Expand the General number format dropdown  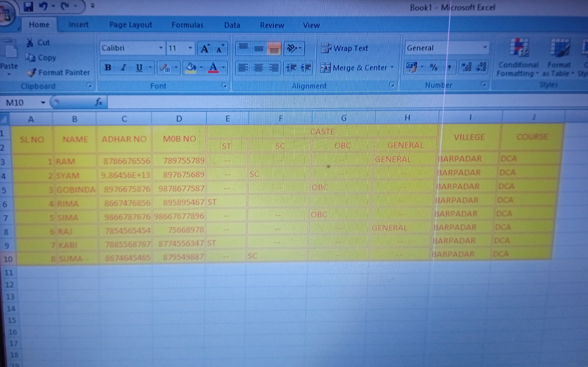click(x=485, y=47)
